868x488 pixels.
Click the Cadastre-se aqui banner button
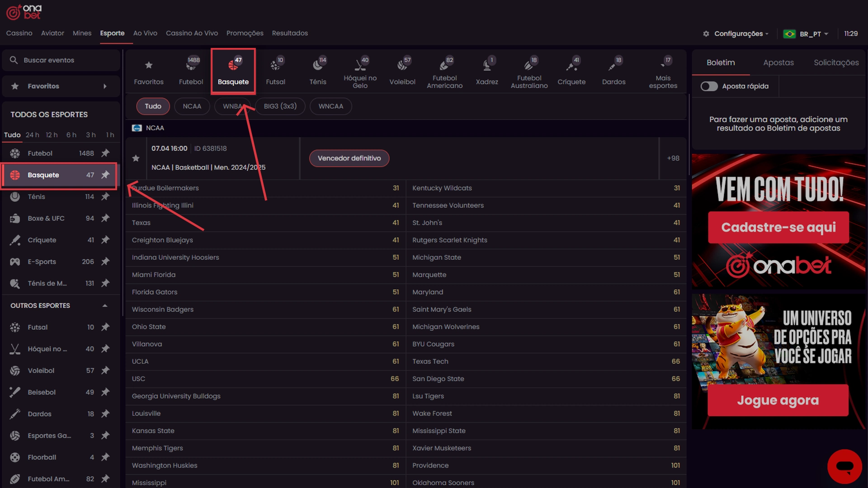point(778,227)
